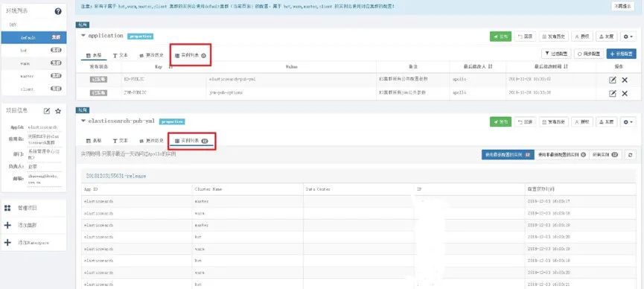This screenshot has width=644, height=289.
Task: Click 灰度 button for elasticsearch-pub-yml
Action: coord(607,121)
